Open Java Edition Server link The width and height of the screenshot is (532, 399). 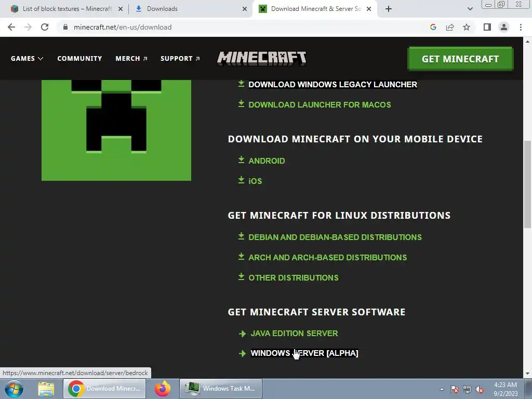tap(294, 334)
